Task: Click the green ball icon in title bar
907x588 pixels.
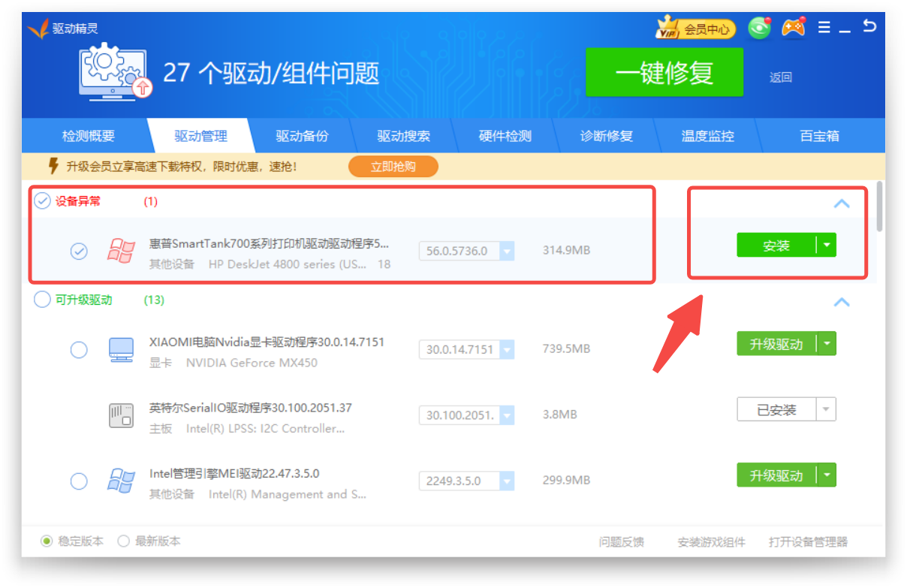Action: click(760, 29)
